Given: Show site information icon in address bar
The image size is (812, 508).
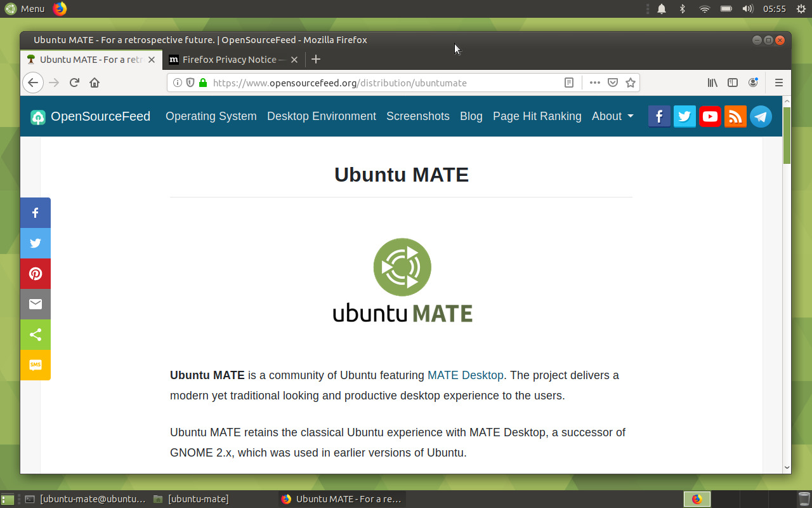Looking at the screenshot, I should [178, 83].
